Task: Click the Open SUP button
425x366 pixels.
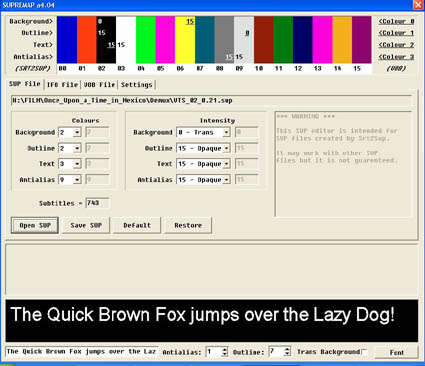Action: [x=35, y=225]
